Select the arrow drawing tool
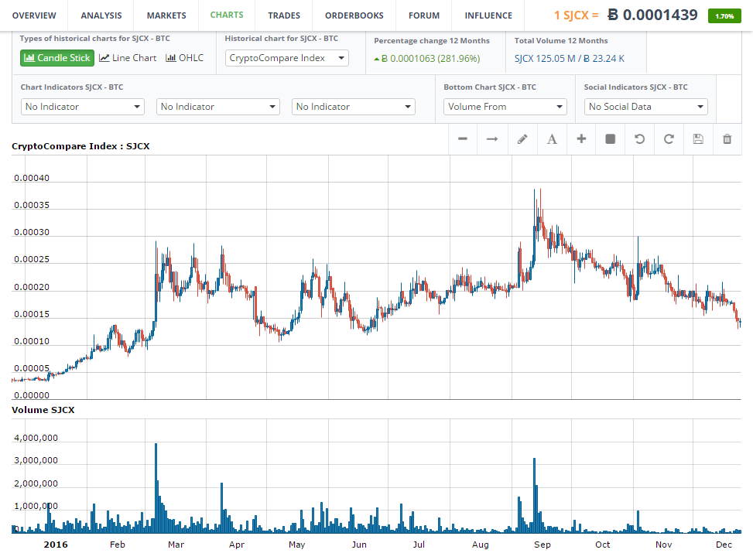The image size is (753, 560). point(492,139)
